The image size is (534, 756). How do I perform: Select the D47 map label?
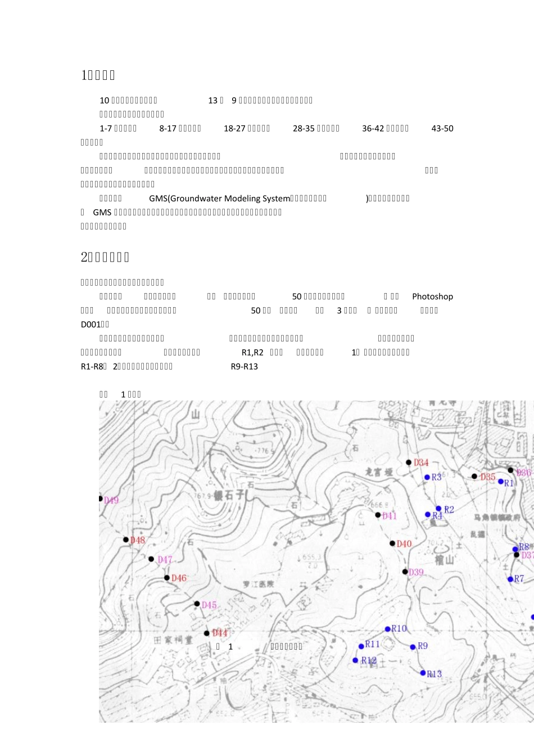tap(165, 560)
